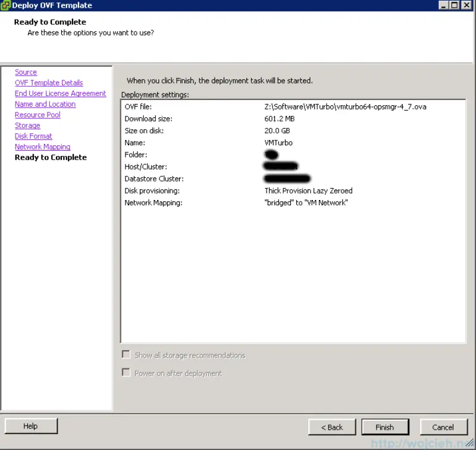Open the Name and Location step
Screen dimensions: 476x450
pos(45,104)
